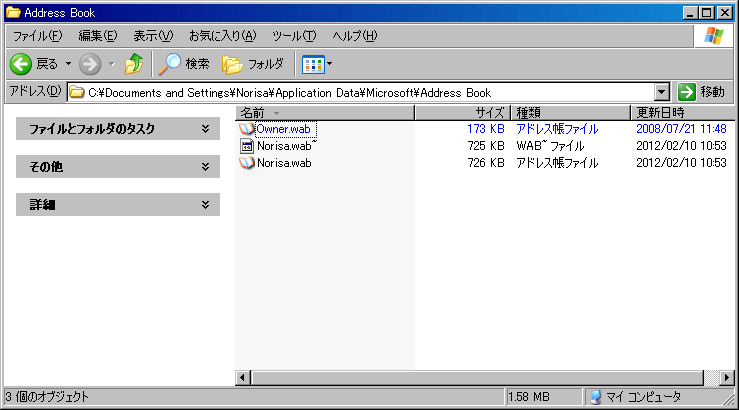Open the ファイル(F) menu

(x=37, y=36)
